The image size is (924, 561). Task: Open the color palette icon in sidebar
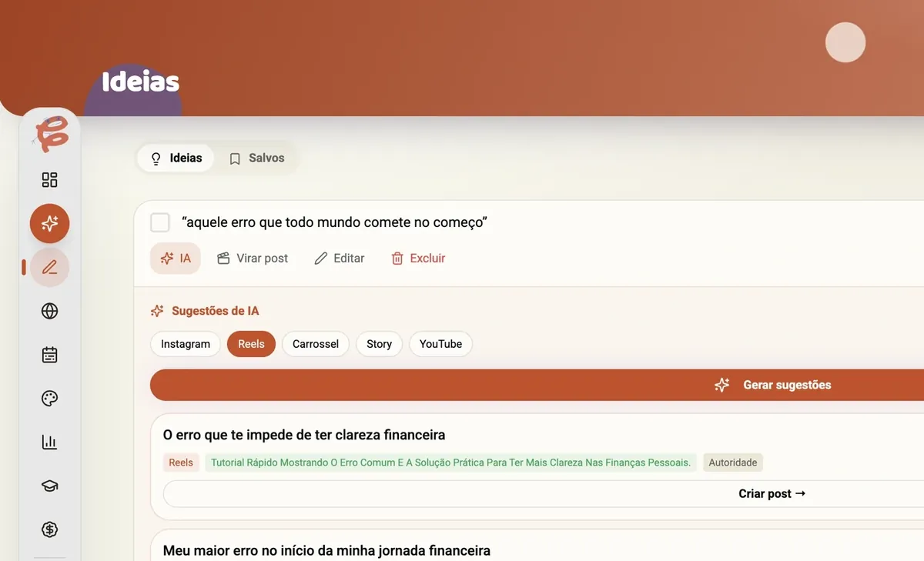coord(49,399)
